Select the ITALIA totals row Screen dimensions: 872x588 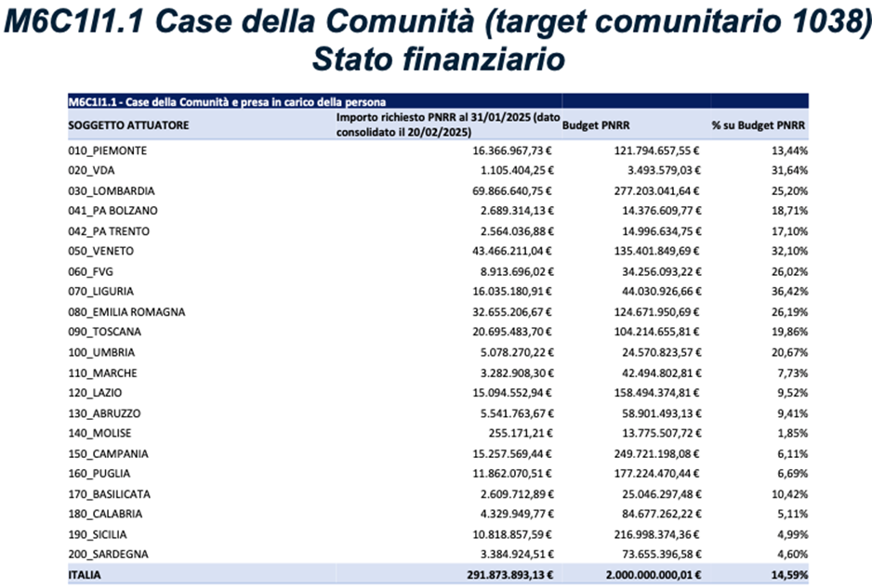tap(84, 574)
